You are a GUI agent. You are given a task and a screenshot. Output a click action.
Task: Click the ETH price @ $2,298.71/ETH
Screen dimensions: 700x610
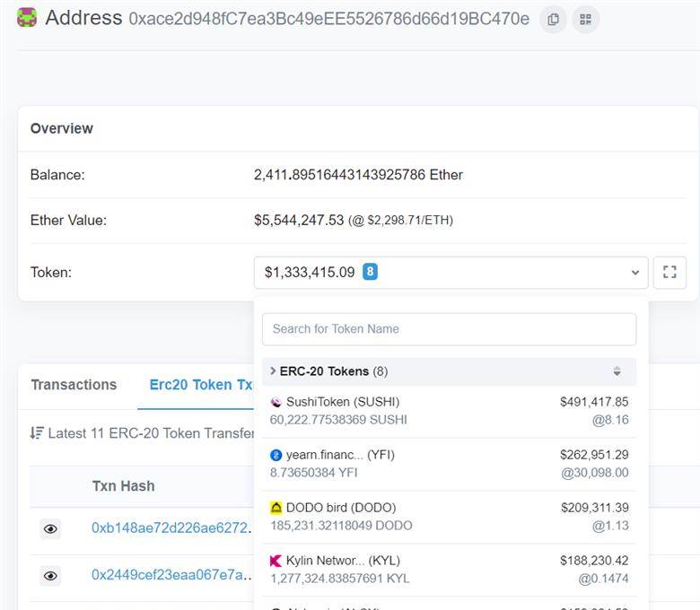tap(401, 221)
